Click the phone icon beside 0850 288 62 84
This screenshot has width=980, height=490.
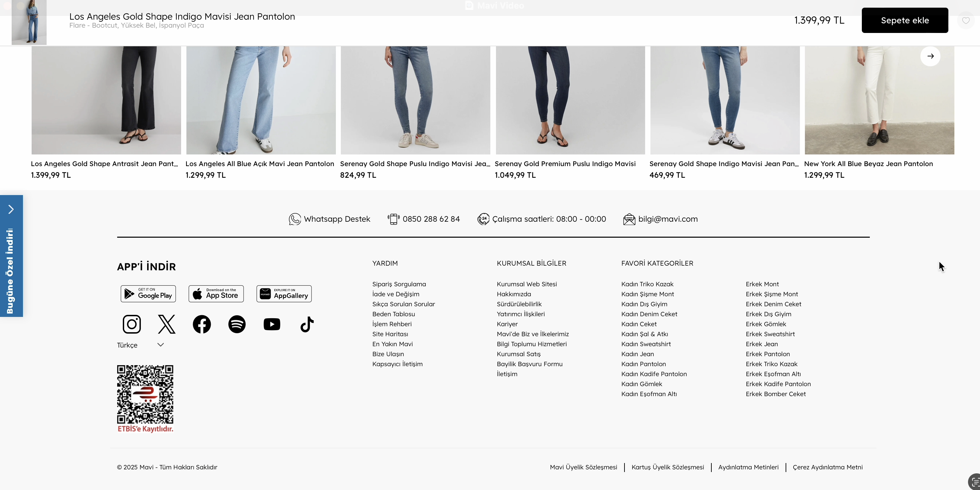[x=393, y=219]
